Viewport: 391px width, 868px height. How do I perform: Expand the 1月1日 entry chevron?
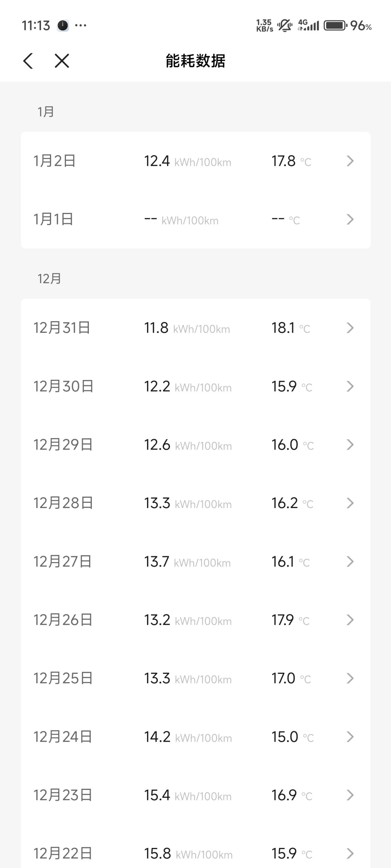[350, 219]
